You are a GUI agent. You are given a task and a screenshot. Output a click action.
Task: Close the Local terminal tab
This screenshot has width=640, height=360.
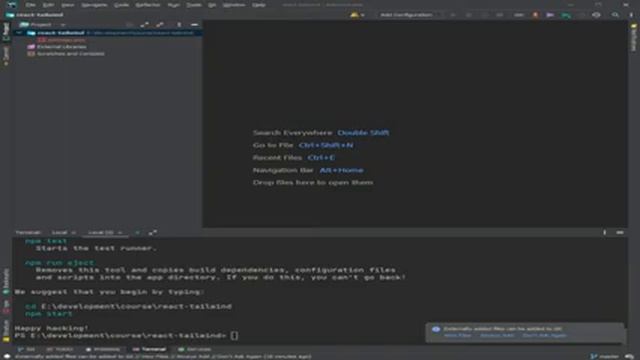pyautogui.click(x=73, y=233)
